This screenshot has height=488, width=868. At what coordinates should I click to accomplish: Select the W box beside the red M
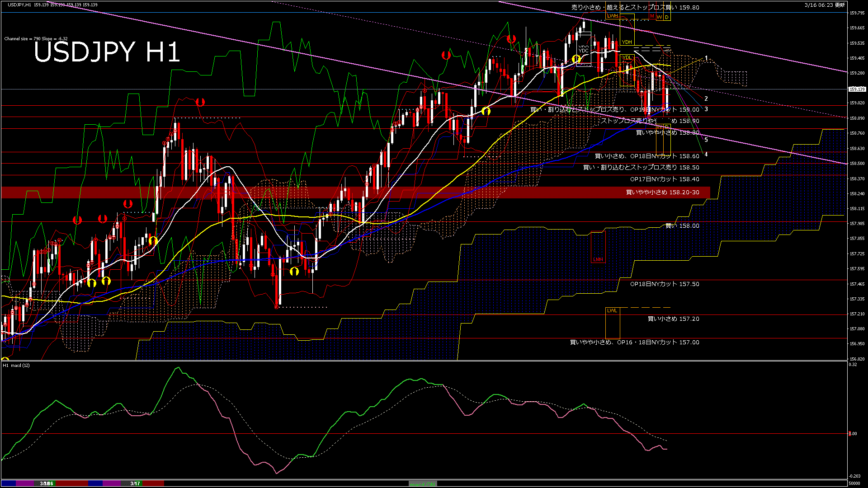coord(660,17)
